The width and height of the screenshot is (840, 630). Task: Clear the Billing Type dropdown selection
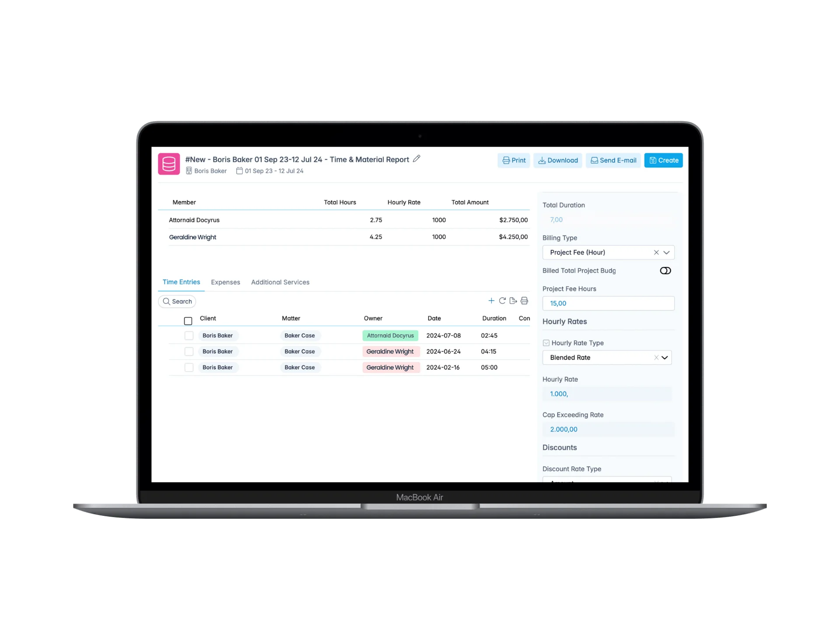pos(655,252)
